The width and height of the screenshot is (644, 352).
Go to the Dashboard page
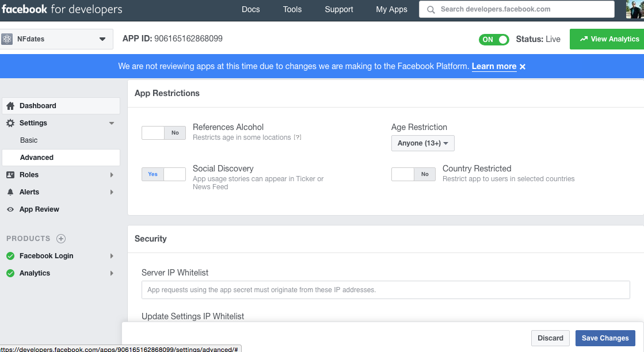(61, 106)
